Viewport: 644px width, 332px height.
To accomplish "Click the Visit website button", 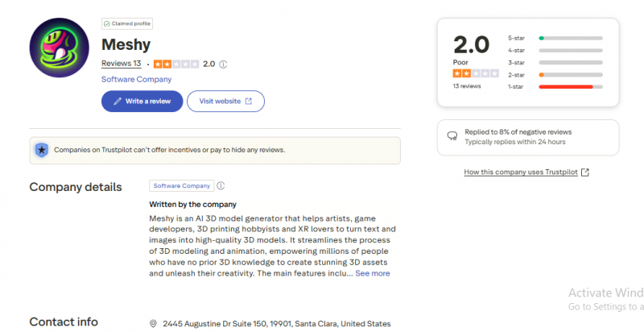I will tap(225, 101).
